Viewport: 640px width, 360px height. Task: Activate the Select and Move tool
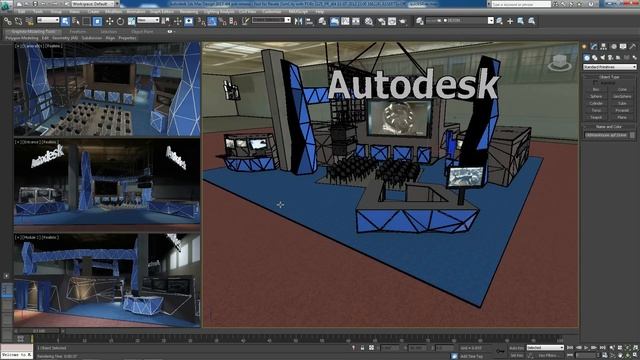point(109,21)
